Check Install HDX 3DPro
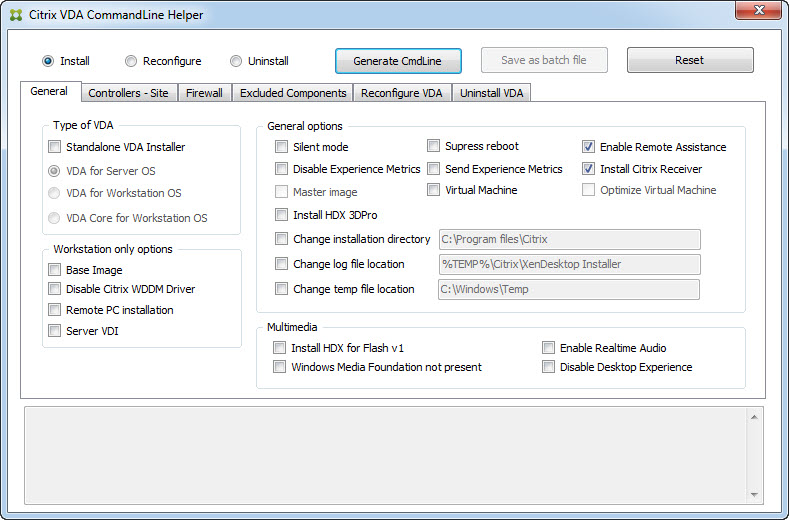Screen dimensions: 789x520 [281, 215]
